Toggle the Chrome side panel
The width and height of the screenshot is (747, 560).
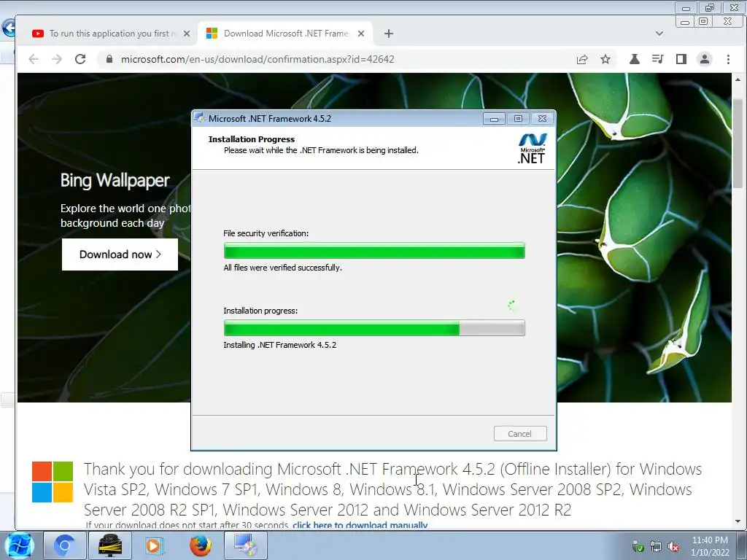(681, 59)
